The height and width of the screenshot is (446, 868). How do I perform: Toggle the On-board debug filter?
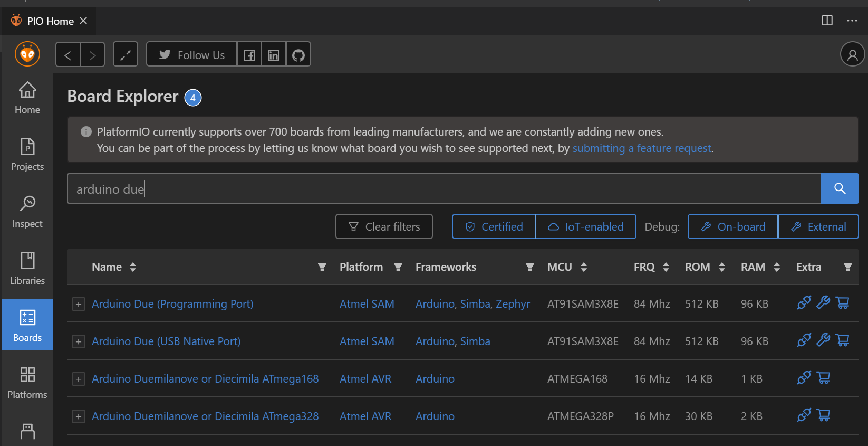pos(733,226)
